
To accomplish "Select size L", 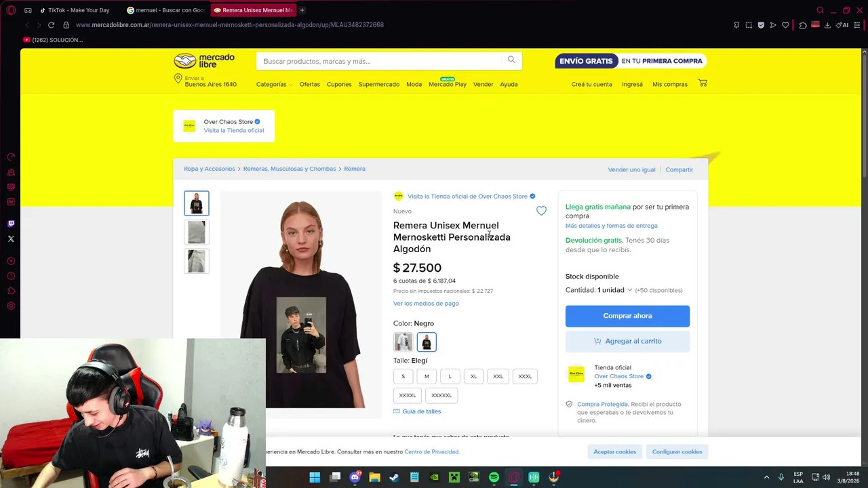I will click(x=450, y=376).
